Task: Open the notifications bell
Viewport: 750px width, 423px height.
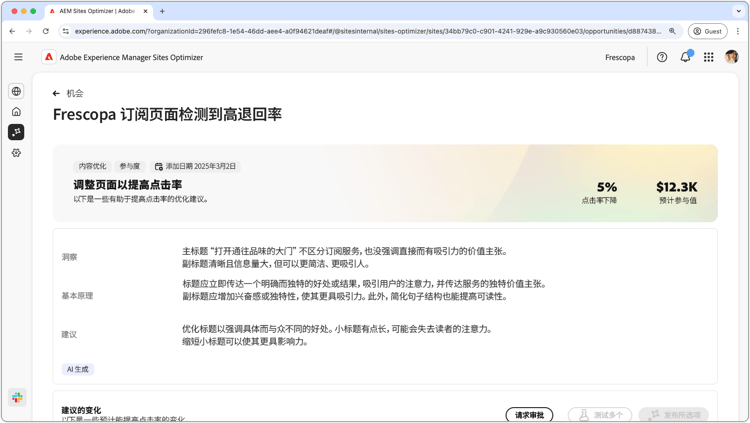Action: point(685,57)
